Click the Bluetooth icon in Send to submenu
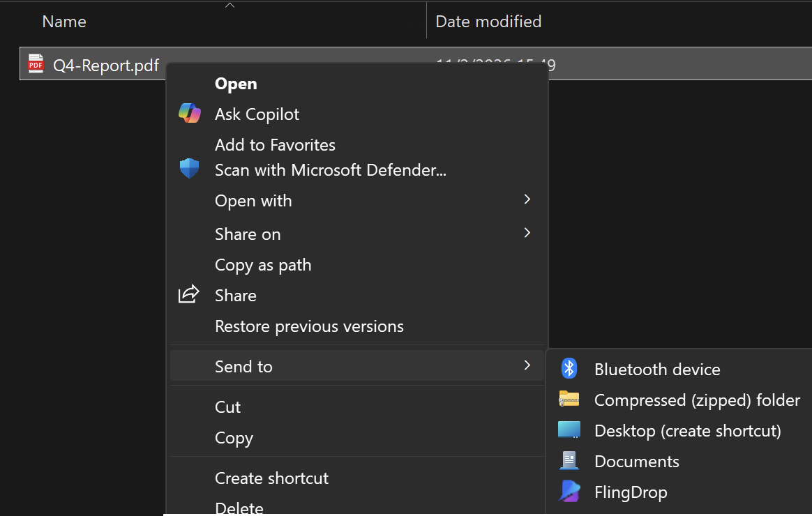This screenshot has width=812, height=516. click(x=569, y=369)
